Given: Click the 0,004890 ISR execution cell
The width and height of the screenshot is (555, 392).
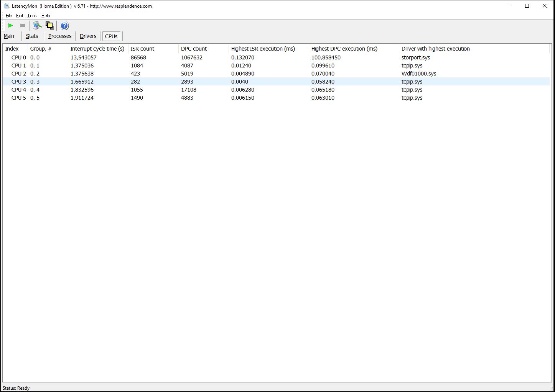Looking at the screenshot, I should point(243,74).
